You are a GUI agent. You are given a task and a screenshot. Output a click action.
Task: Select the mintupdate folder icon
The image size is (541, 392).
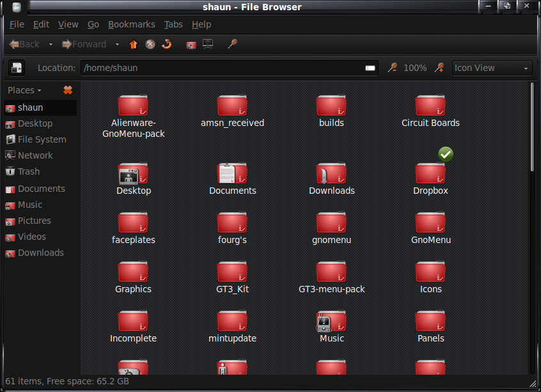232,321
